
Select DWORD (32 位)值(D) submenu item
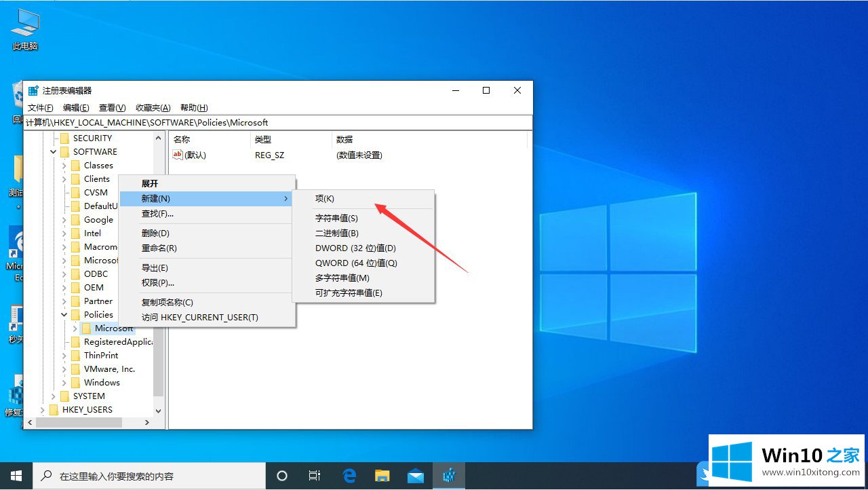tap(363, 248)
